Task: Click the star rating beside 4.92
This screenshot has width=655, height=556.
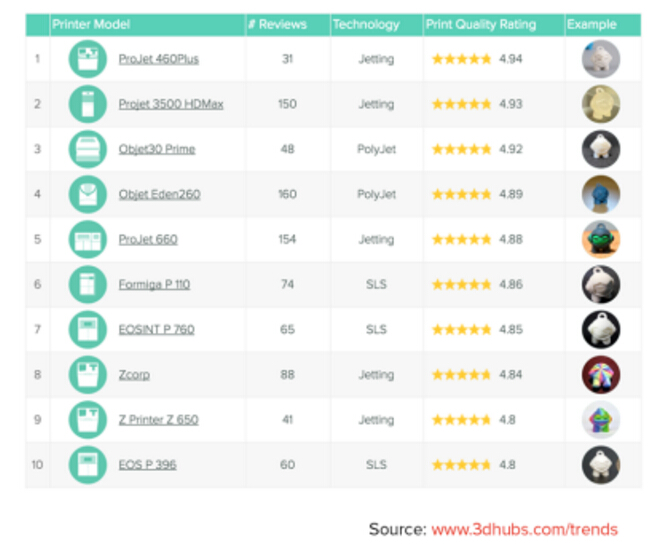Action: point(462,149)
